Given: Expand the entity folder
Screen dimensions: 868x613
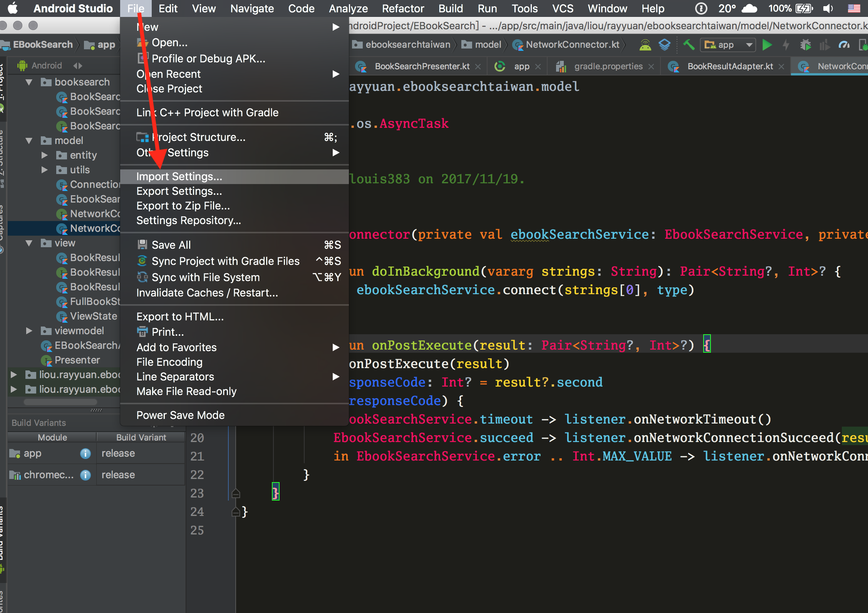Looking at the screenshot, I should pyautogui.click(x=45, y=155).
